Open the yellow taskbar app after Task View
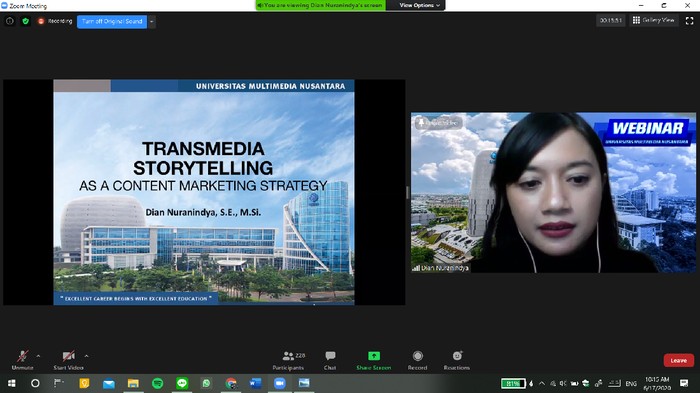The width and height of the screenshot is (700, 393). coord(84,383)
